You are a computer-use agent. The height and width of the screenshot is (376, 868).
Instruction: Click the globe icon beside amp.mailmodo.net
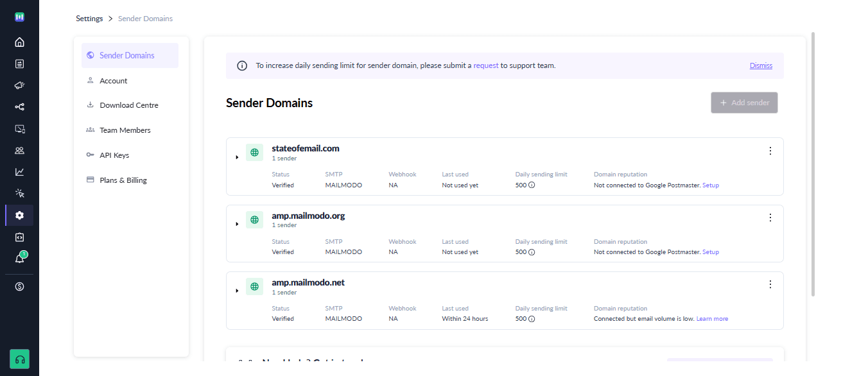pos(255,286)
